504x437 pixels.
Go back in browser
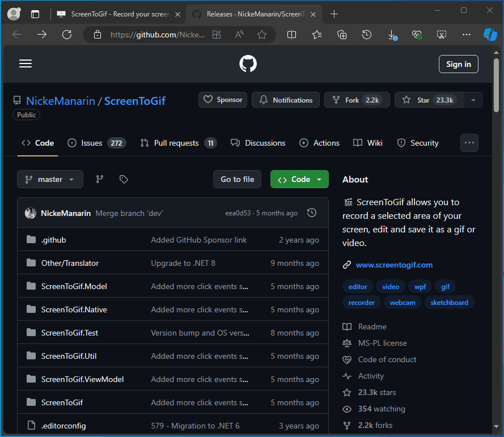(x=16, y=35)
